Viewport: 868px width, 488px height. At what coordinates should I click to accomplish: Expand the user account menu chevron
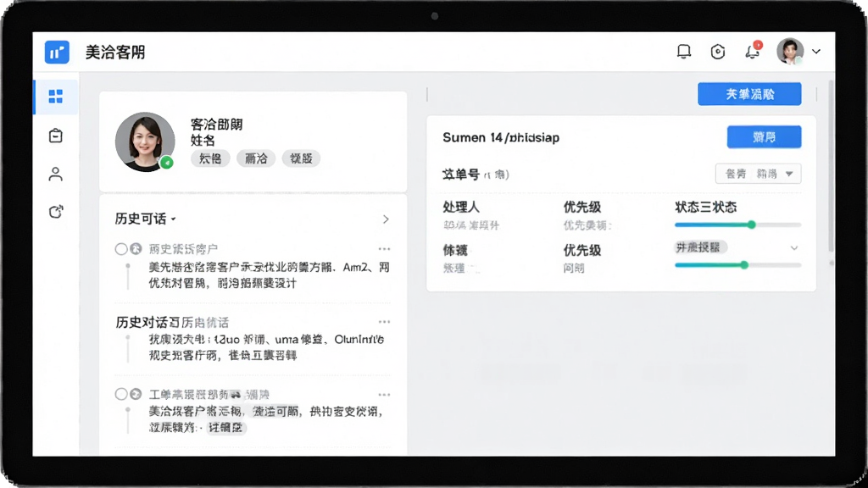point(816,52)
